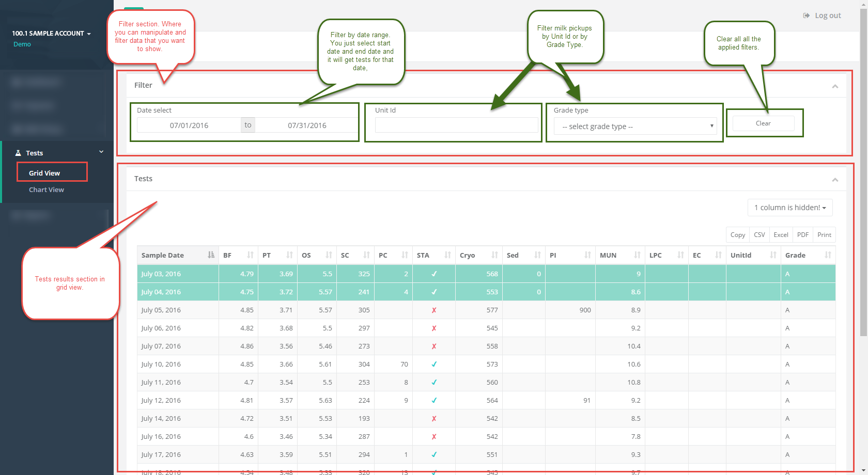Image resolution: width=868 pixels, height=475 pixels.
Task: Click the OS column sort icon
Action: (x=329, y=255)
